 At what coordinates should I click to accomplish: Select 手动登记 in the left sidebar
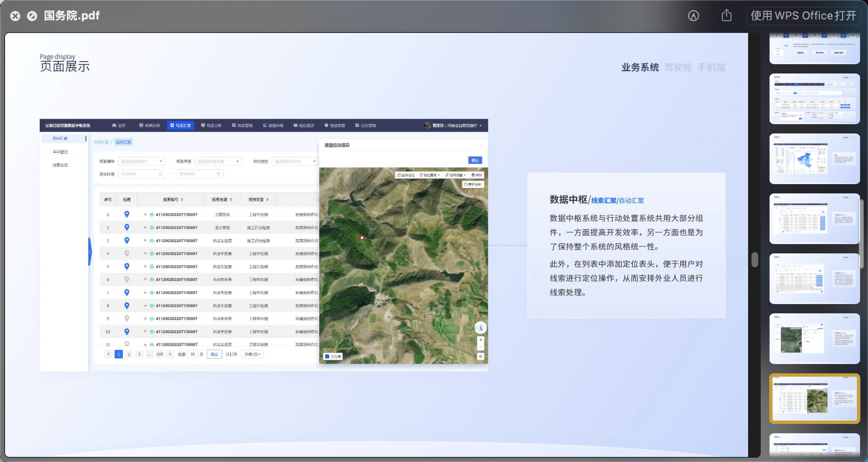pyautogui.click(x=60, y=152)
